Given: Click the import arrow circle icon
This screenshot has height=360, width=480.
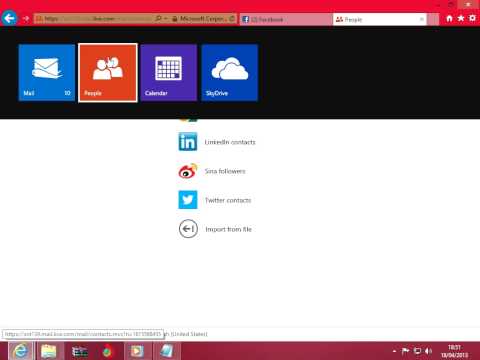Looking at the screenshot, I should pyautogui.click(x=188, y=229).
